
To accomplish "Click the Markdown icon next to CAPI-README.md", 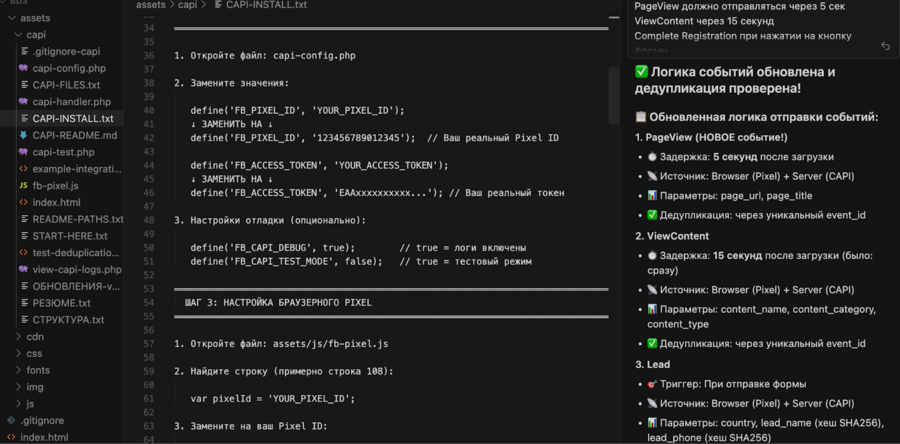I will pyautogui.click(x=23, y=135).
